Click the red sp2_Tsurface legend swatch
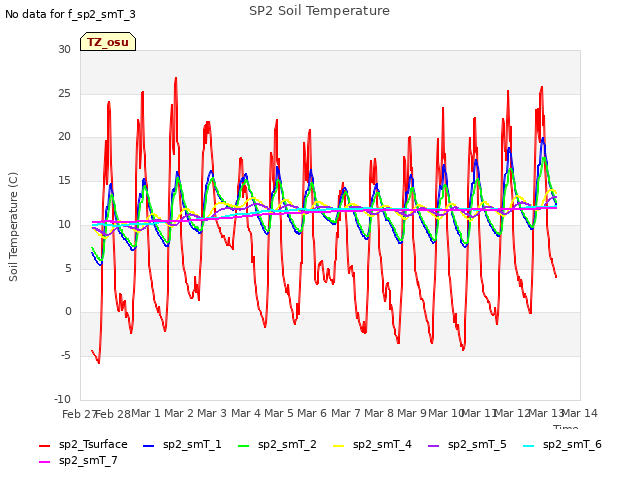 (44, 446)
